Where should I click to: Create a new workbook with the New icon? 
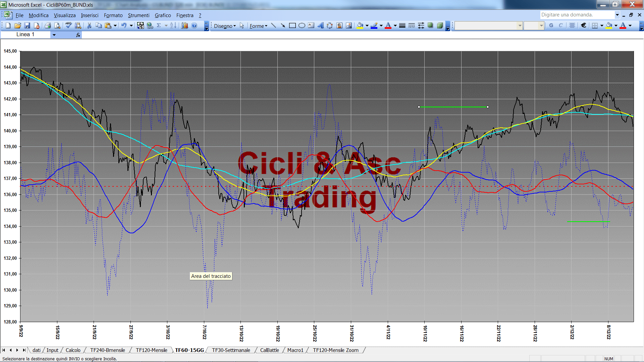pyautogui.click(x=8, y=25)
